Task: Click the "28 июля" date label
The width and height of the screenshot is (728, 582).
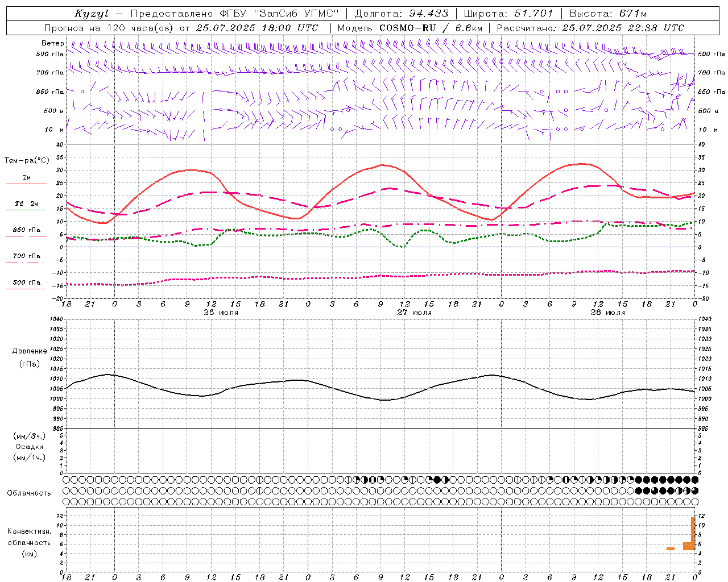Action: [x=608, y=313]
